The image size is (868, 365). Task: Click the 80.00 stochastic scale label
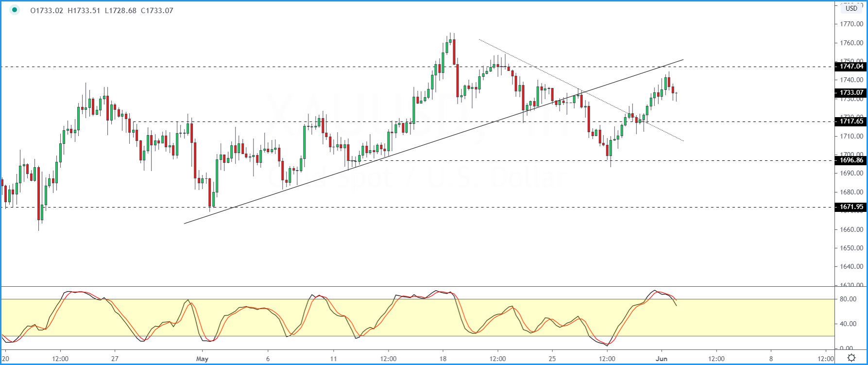click(x=848, y=299)
